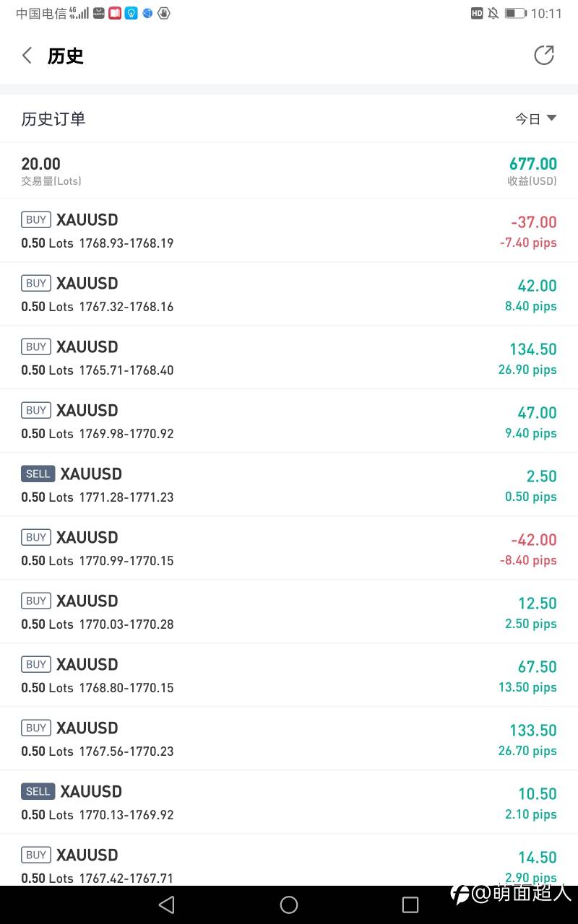Tap the SELL badge on 1770.13-1769.92 order
The image size is (578, 924).
click(x=38, y=792)
